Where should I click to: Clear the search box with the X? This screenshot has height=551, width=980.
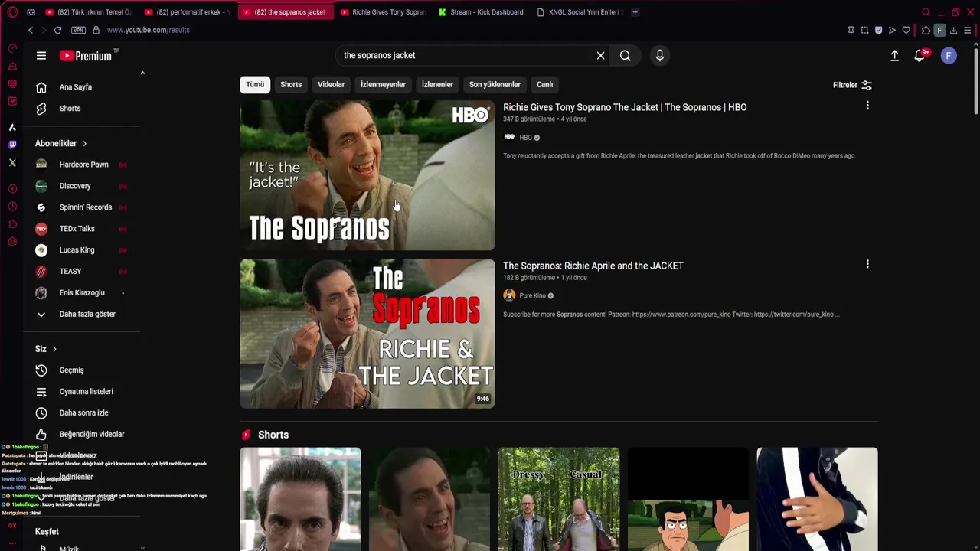600,55
